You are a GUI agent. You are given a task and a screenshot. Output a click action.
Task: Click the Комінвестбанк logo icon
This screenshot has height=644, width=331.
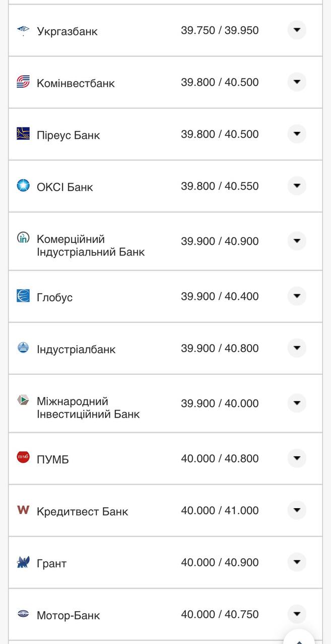click(x=22, y=82)
